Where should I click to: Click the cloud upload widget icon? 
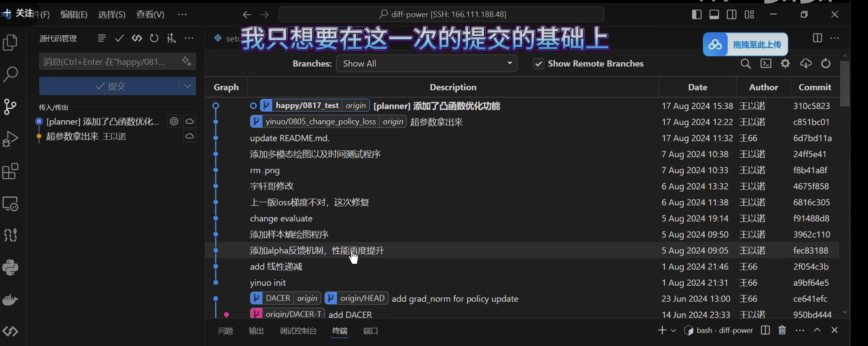(715, 45)
